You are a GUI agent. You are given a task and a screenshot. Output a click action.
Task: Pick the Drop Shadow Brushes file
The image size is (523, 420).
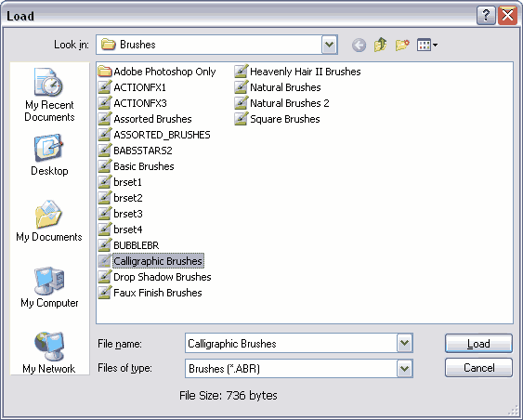coord(154,277)
